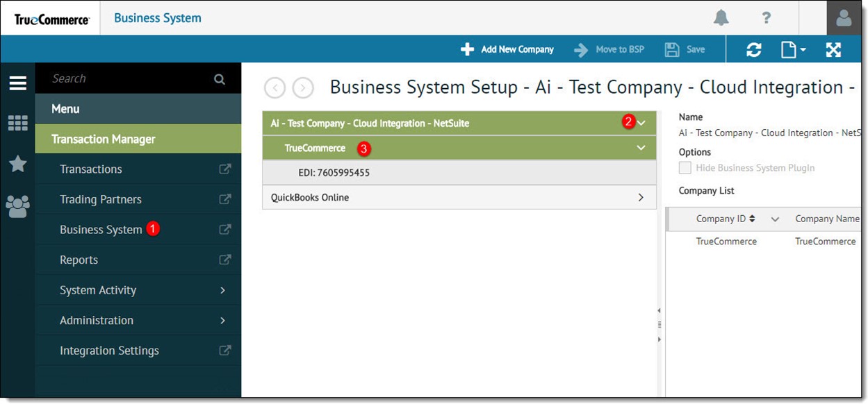Click the refresh icon in blue toolbar
The image size is (868, 404).
(754, 49)
